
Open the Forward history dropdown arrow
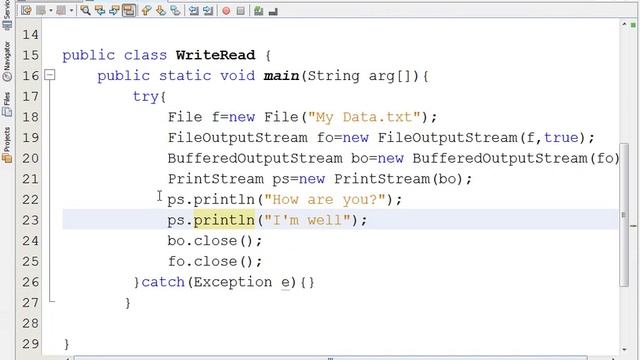click(x=71, y=11)
